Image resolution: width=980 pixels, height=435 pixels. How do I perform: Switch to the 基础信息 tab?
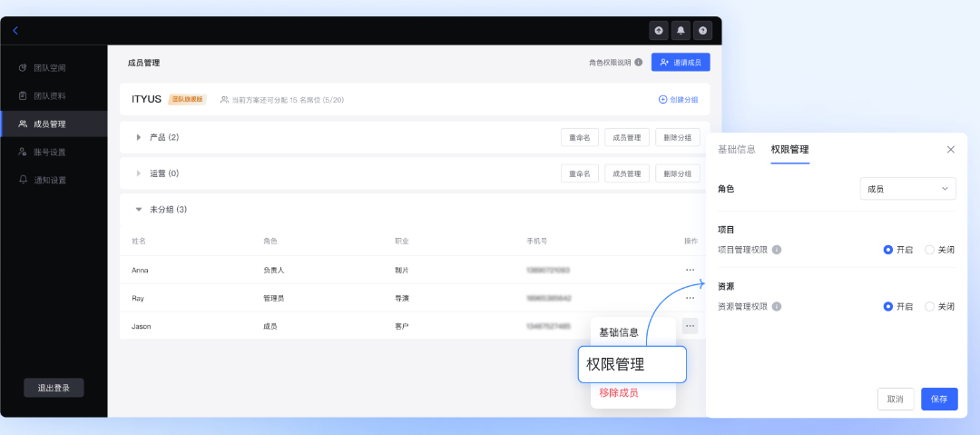(x=736, y=150)
